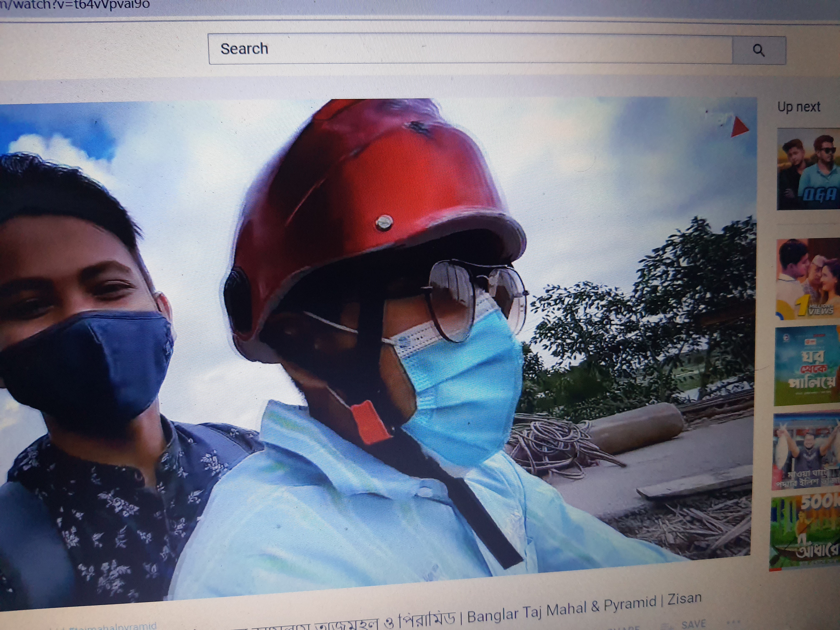Click the search magnifier button
Viewport: 840px width, 630px height.
tap(758, 50)
